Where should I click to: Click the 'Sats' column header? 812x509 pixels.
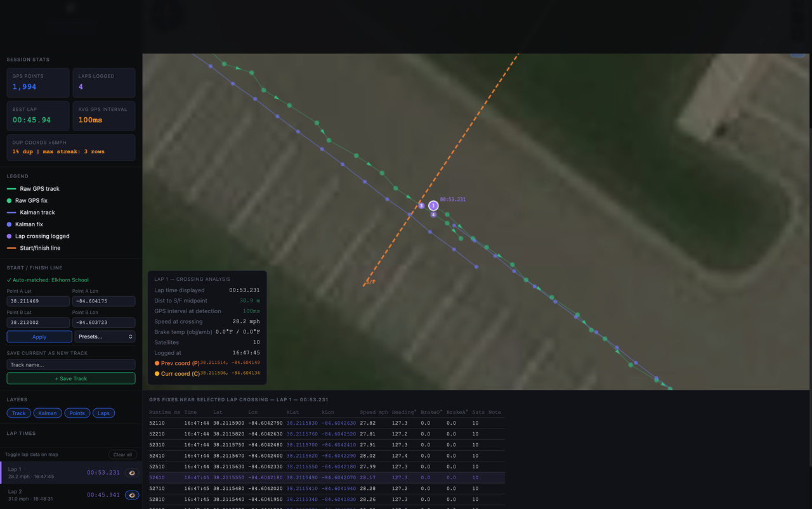478,412
